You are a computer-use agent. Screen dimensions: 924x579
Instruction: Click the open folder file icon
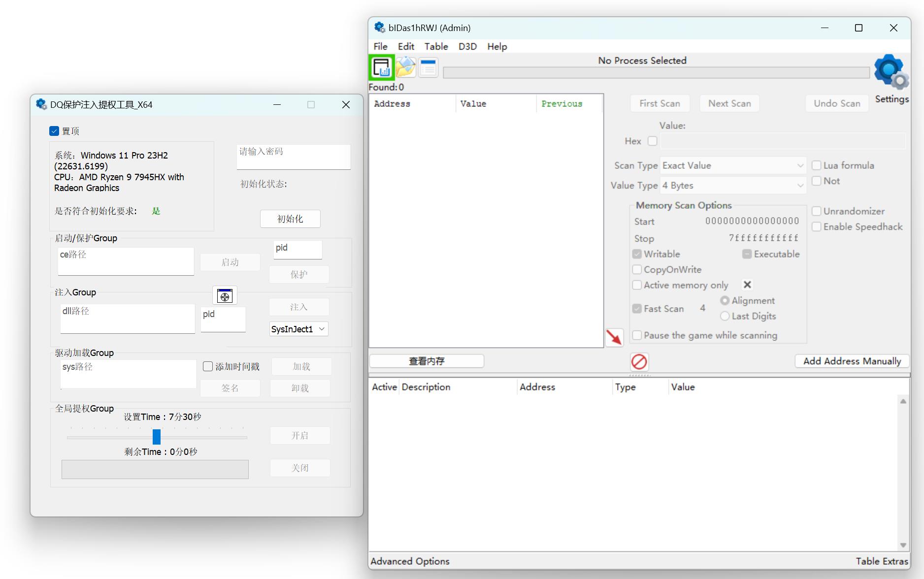[405, 67]
